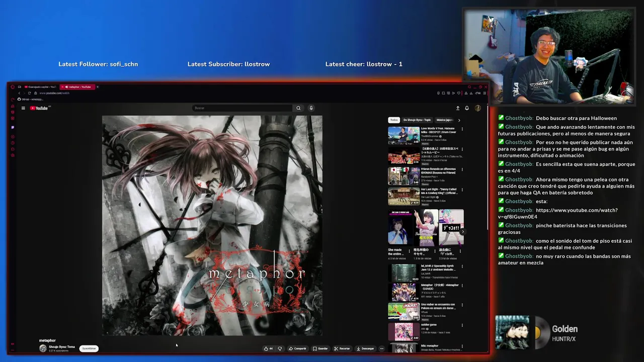This screenshot has width=644, height=362.
Task: Click the YouTube logo
Action: [x=40, y=108]
